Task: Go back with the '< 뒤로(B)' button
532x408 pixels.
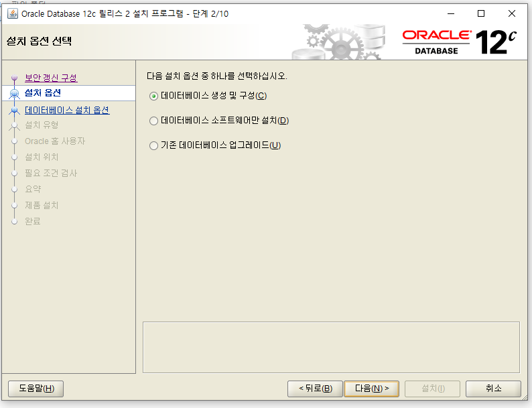Action: pyautogui.click(x=315, y=389)
